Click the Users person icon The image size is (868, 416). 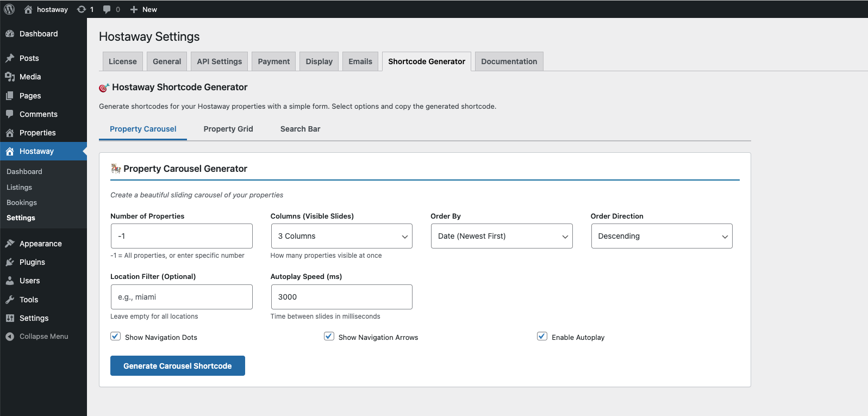(10, 281)
